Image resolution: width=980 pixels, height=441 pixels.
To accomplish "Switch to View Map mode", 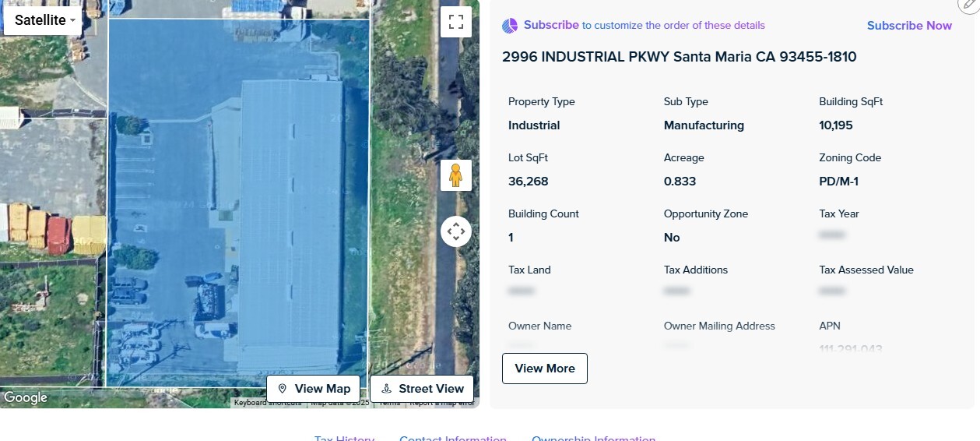I will pos(314,389).
